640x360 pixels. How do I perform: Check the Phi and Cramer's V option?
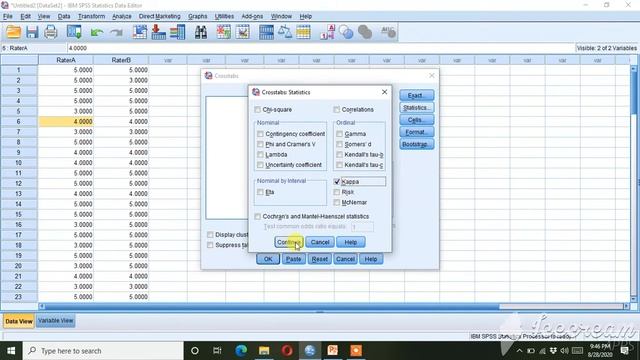pyautogui.click(x=260, y=144)
